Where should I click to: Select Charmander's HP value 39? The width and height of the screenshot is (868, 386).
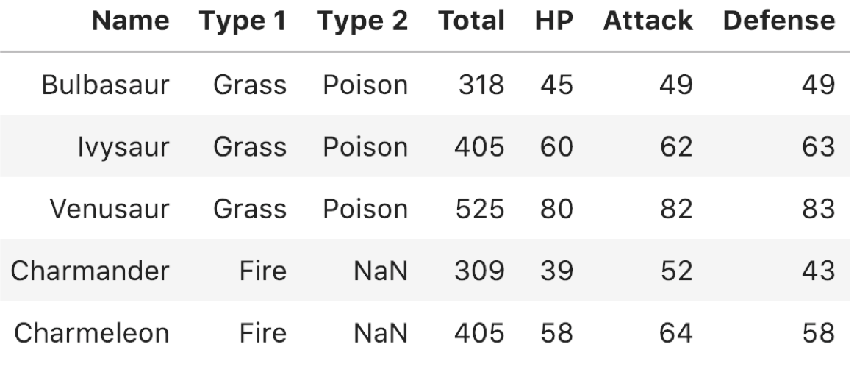pyautogui.click(x=556, y=271)
